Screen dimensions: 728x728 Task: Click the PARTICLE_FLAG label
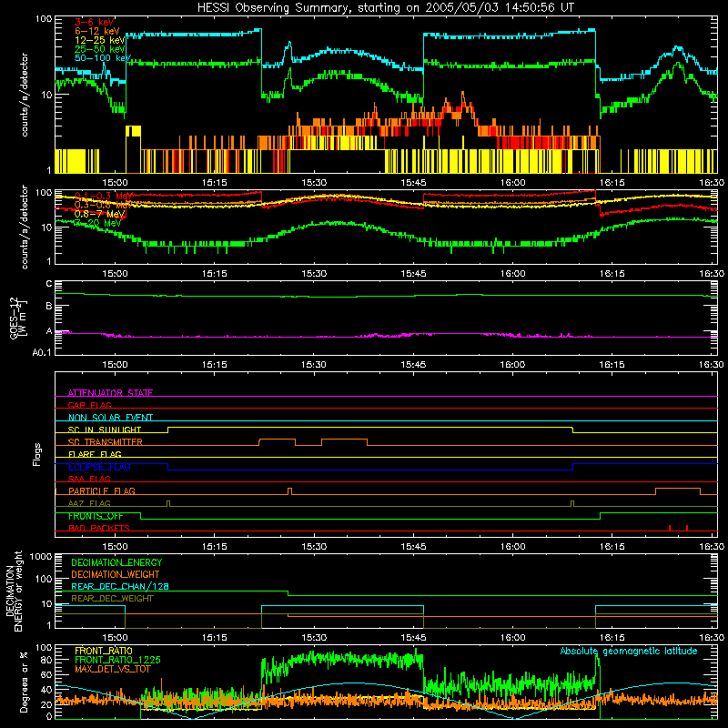pos(102,490)
